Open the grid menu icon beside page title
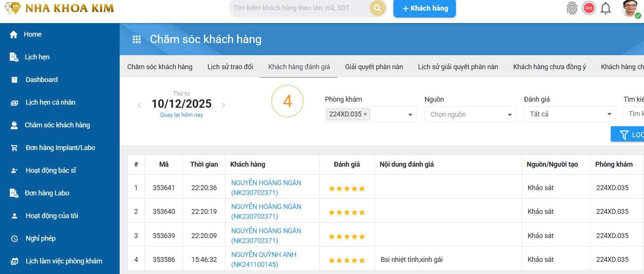The width and height of the screenshot is (644, 274). point(137,39)
